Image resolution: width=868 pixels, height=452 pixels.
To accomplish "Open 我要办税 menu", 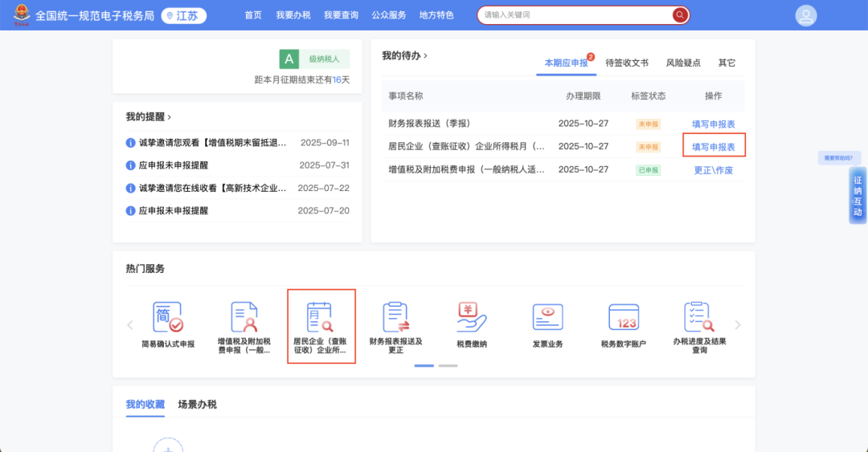I will click(293, 15).
